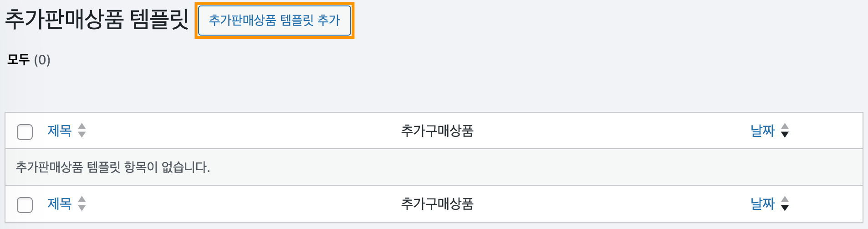The image size is (868, 229).
Task: Click the down sort arrow beside footer 제목
Action: tap(82, 207)
